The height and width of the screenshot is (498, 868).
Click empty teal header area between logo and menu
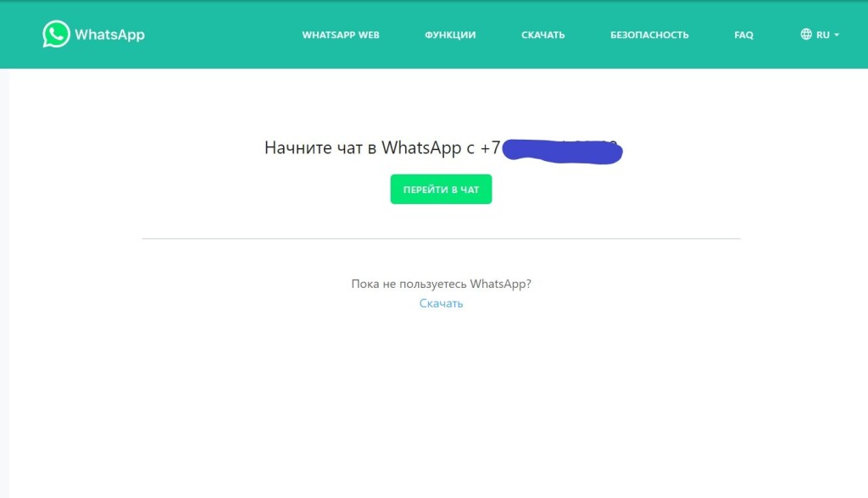(221, 35)
